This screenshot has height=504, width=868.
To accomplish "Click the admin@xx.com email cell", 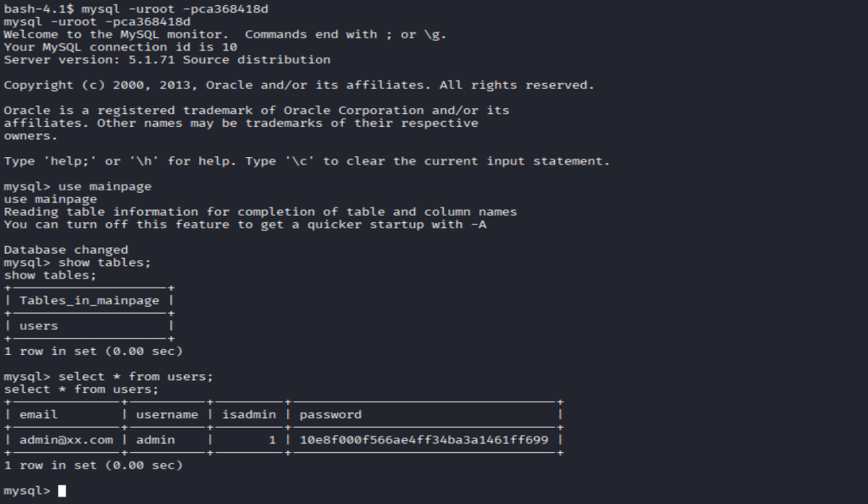I will [x=66, y=440].
